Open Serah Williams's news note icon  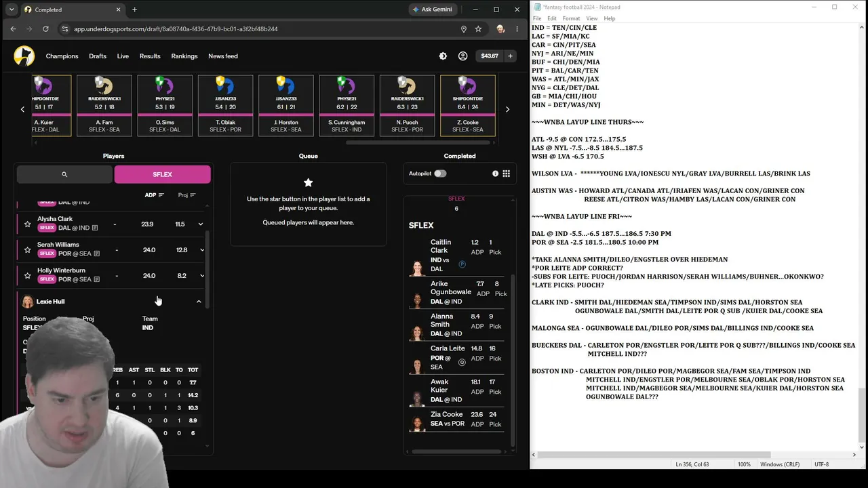(x=97, y=253)
